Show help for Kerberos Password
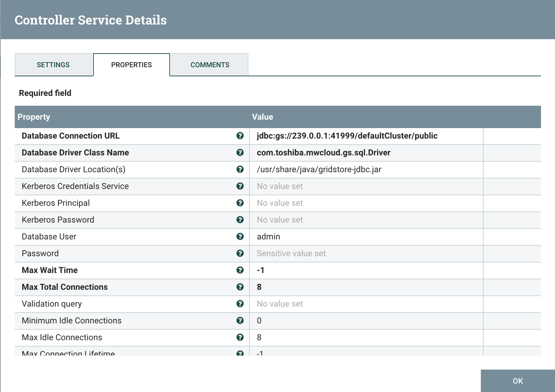Image resolution: width=555 pixels, height=392 pixels. [240, 220]
